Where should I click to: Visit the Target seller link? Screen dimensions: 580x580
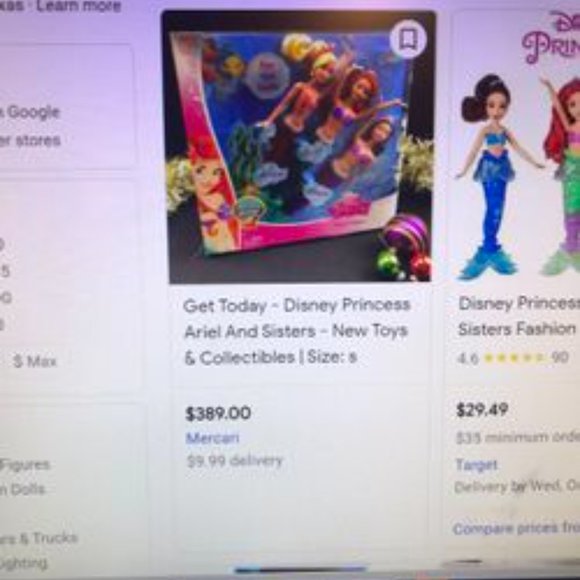(x=476, y=464)
